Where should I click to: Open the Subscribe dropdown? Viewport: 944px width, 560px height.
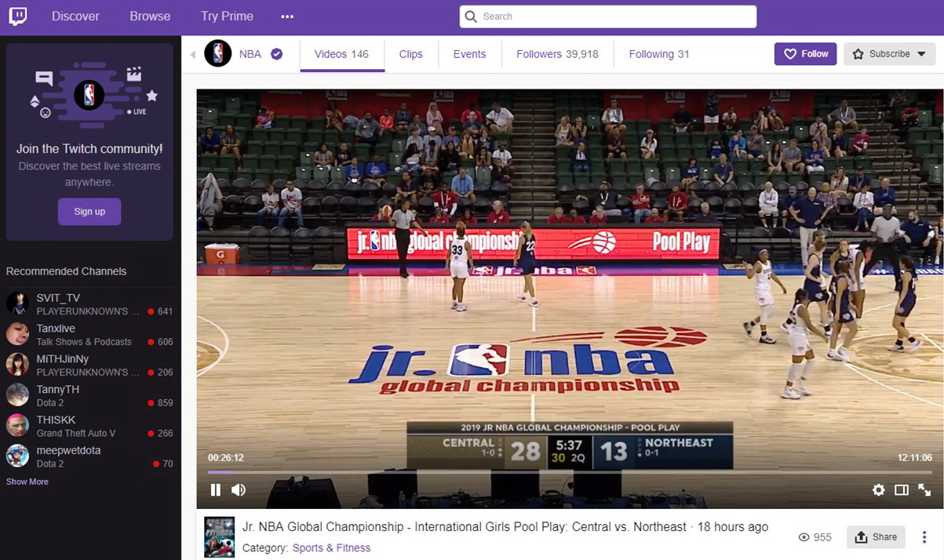(889, 54)
